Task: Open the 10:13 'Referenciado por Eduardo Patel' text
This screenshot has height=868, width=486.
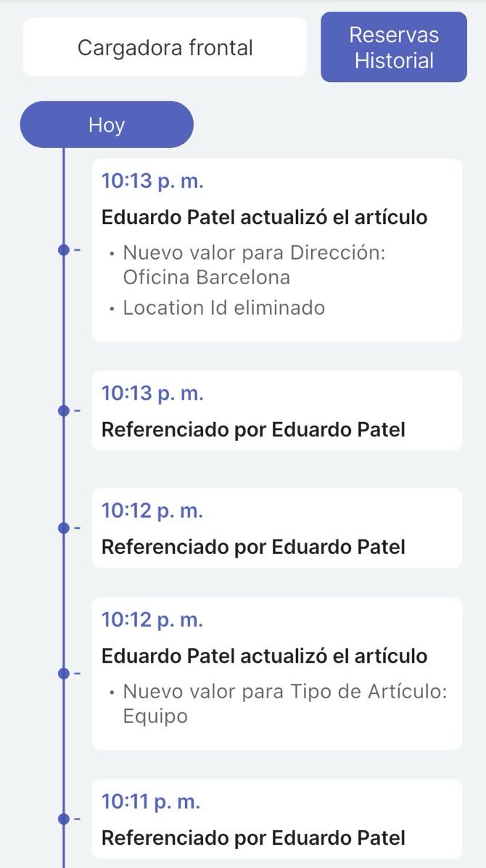Action: [253, 429]
